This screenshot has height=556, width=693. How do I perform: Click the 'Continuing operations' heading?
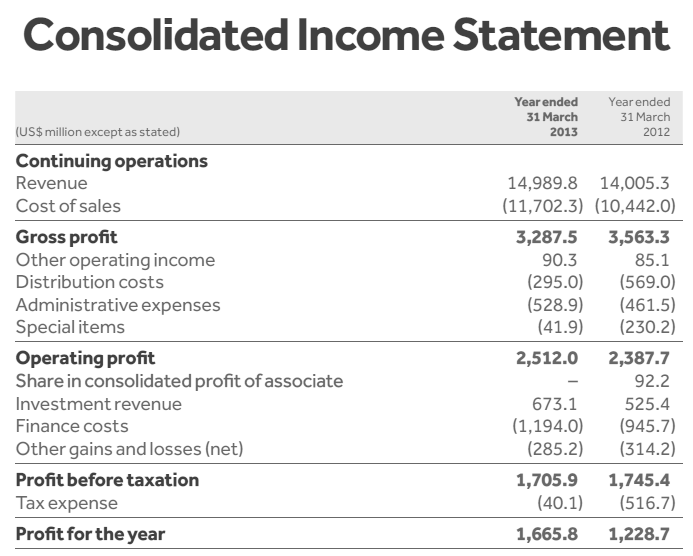point(112,161)
